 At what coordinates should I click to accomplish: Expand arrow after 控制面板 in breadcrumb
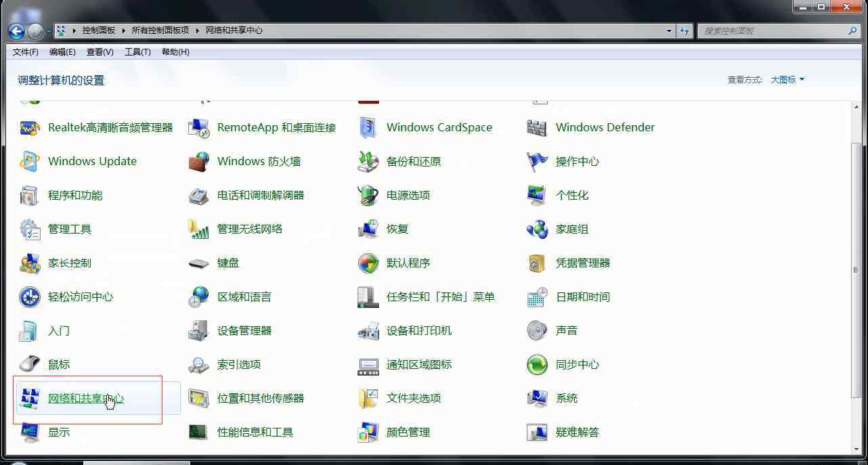[124, 30]
